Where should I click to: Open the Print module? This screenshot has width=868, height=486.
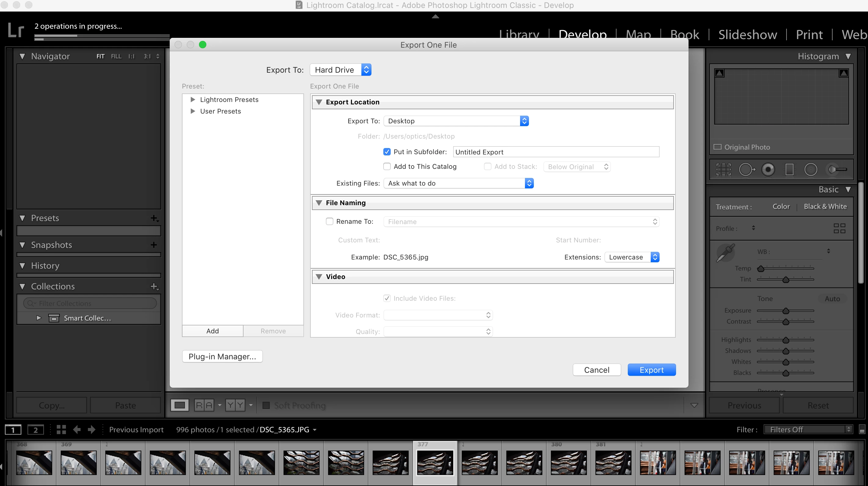click(x=809, y=35)
